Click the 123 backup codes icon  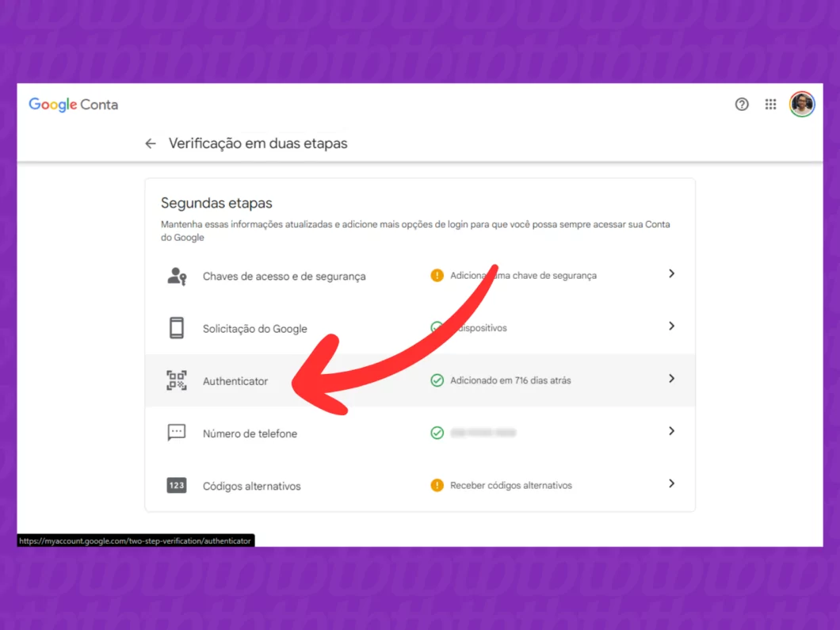pyautogui.click(x=177, y=485)
